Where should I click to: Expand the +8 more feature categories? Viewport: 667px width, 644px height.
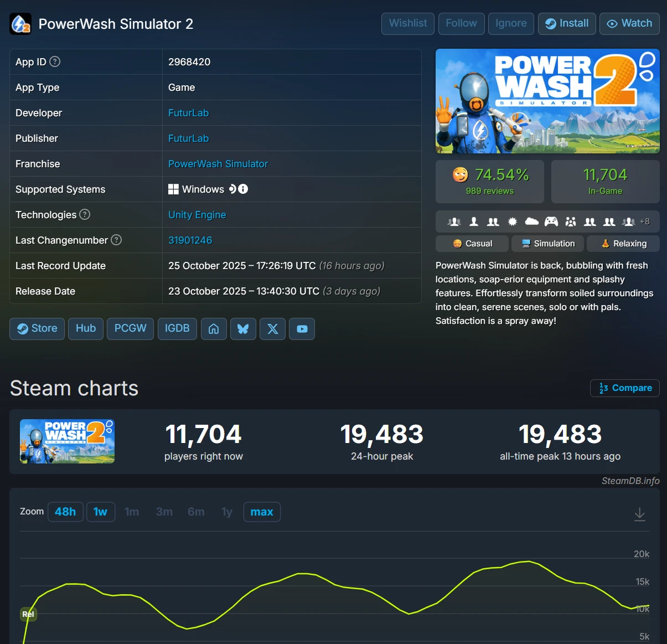tap(644, 221)
